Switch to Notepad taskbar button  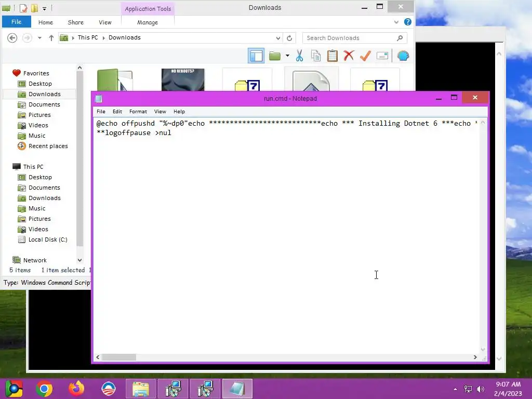click(x=237, y=389)
